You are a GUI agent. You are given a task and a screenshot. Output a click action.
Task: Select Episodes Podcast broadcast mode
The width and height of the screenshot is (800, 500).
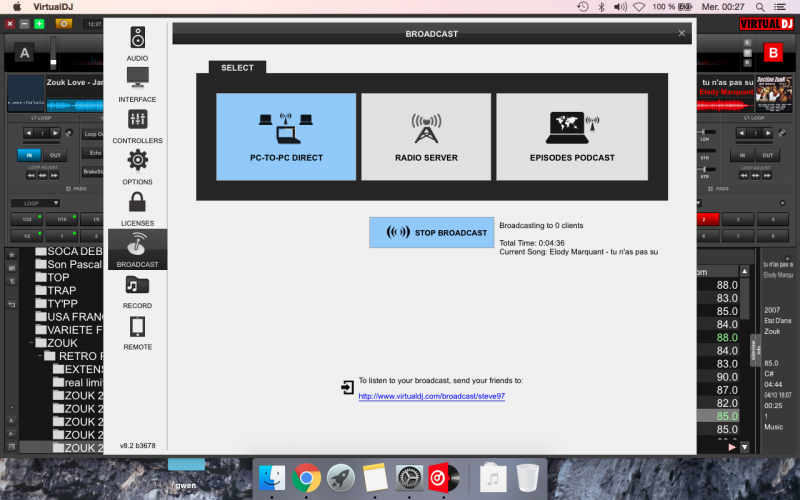(x=572, y=137)
